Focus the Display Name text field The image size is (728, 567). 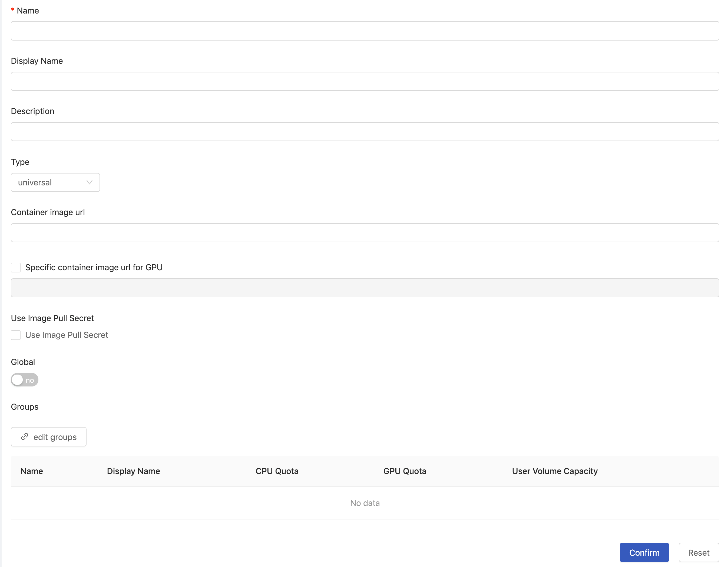pos(365,81)
